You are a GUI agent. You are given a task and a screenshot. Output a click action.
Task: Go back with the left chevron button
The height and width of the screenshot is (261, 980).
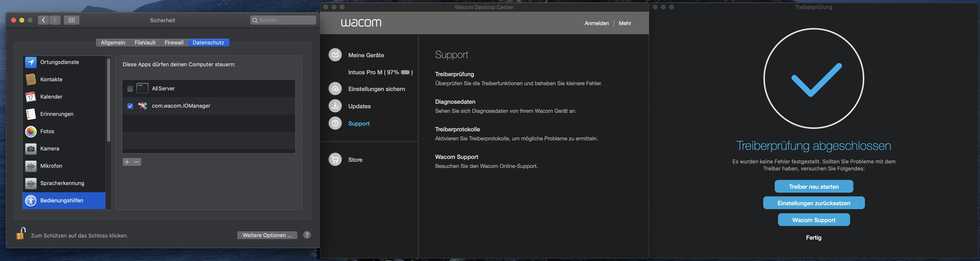tap(43, 20)
